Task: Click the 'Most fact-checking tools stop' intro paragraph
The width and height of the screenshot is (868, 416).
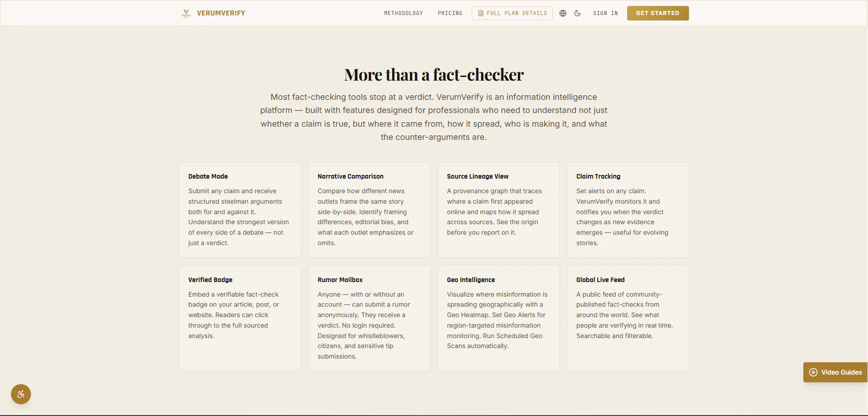Action: (434, 117)
